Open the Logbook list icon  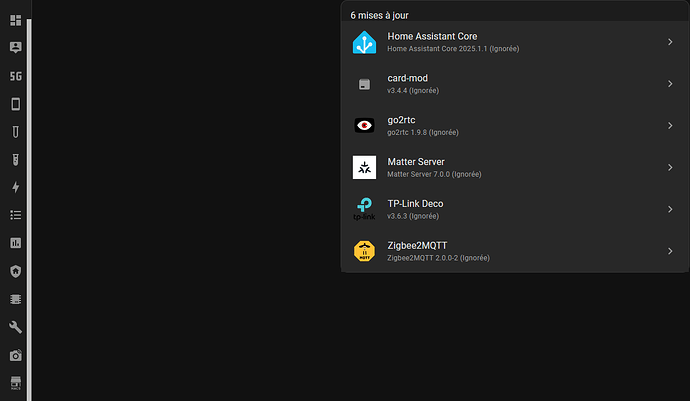coord(15,215)
